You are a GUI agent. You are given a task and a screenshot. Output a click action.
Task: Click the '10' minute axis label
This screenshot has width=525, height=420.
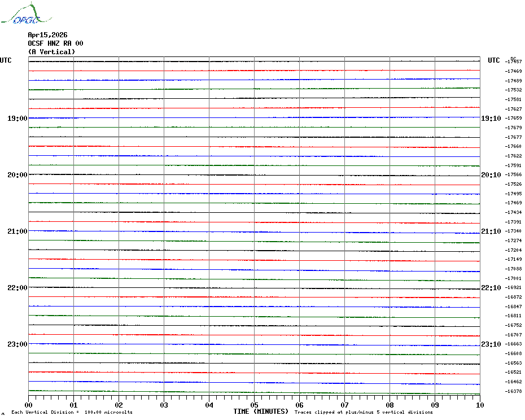(480, 405)
